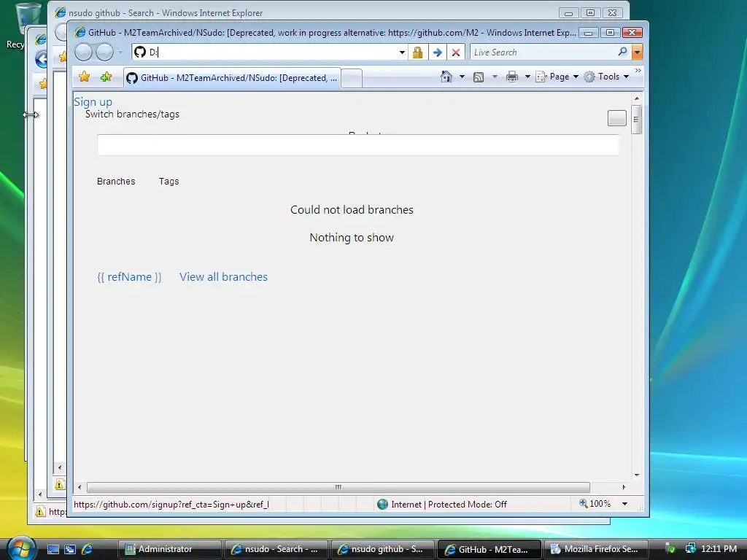Click "Nothing to show" text
This screenshot has width=747, height=560.
(x=352, y=238)
